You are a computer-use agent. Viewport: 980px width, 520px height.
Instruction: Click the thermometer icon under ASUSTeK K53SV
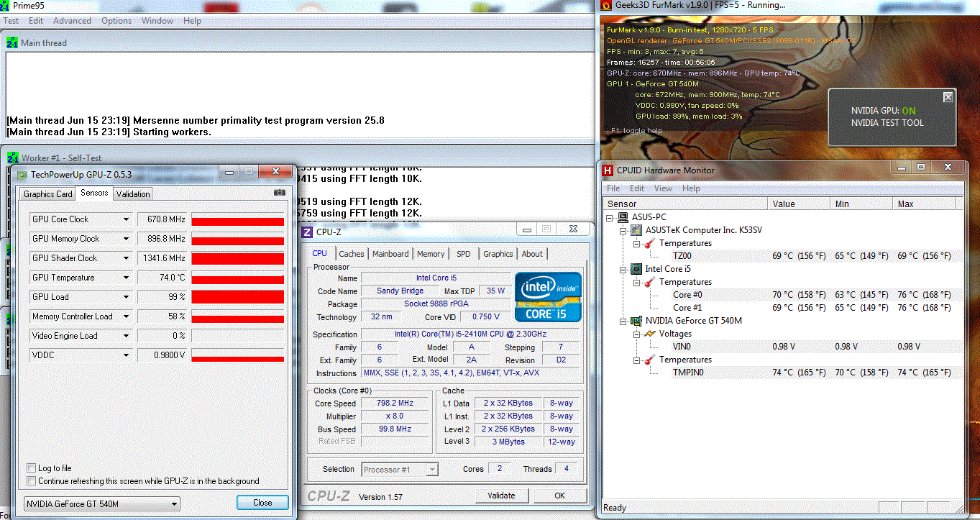[x=649, y=243]
